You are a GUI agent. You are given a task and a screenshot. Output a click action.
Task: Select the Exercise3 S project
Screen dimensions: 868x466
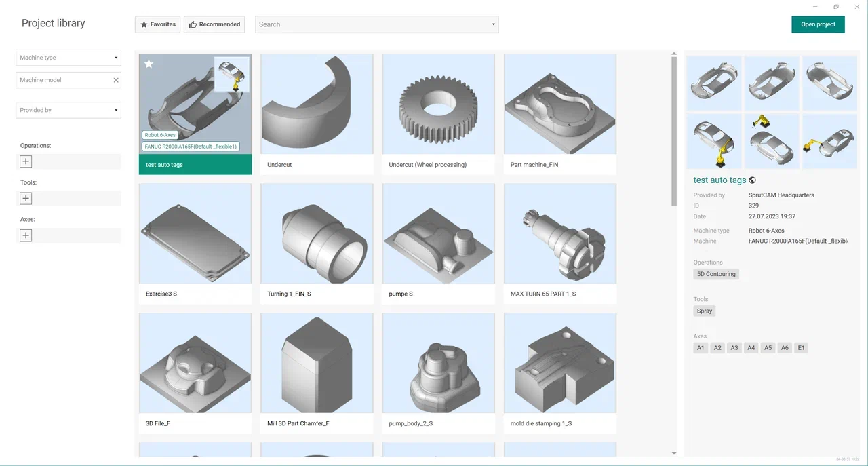(x=195, y=244)
